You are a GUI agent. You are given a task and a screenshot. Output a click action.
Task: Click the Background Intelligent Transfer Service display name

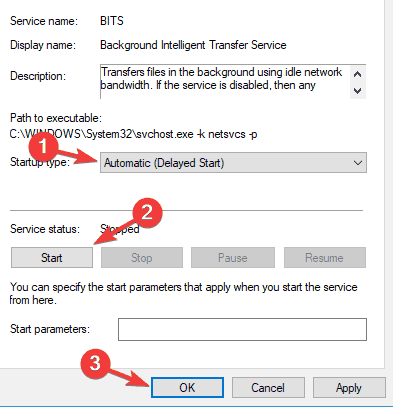pos(193,45)
